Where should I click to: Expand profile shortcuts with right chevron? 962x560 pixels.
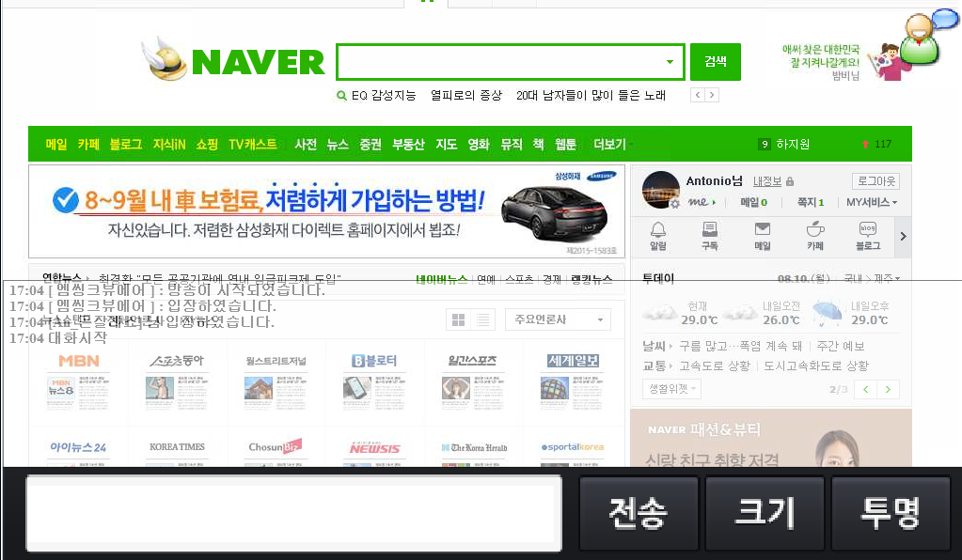tap(903, 237)
